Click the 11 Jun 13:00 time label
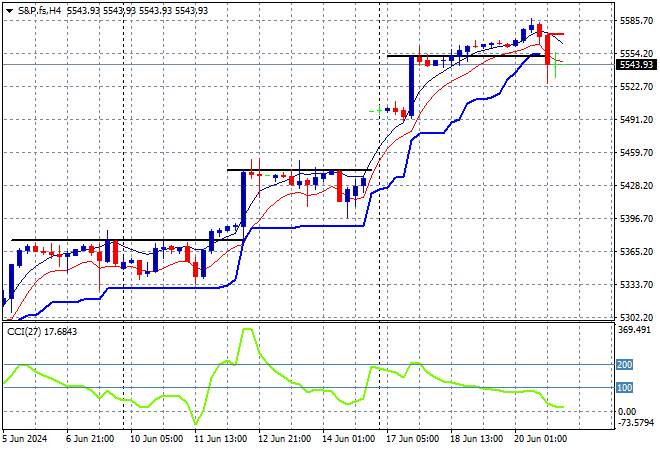Viewport: 660px width, 450px height. pos(220,439)
